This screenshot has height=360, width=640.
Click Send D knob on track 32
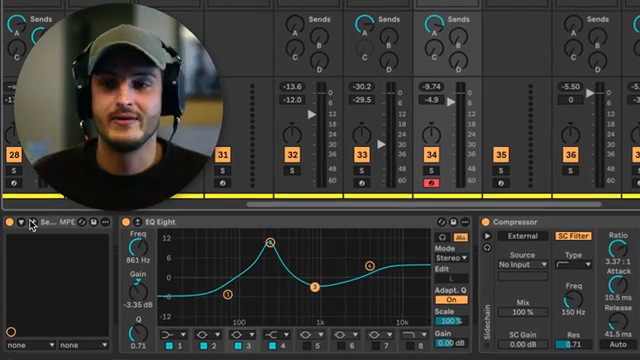319,61
